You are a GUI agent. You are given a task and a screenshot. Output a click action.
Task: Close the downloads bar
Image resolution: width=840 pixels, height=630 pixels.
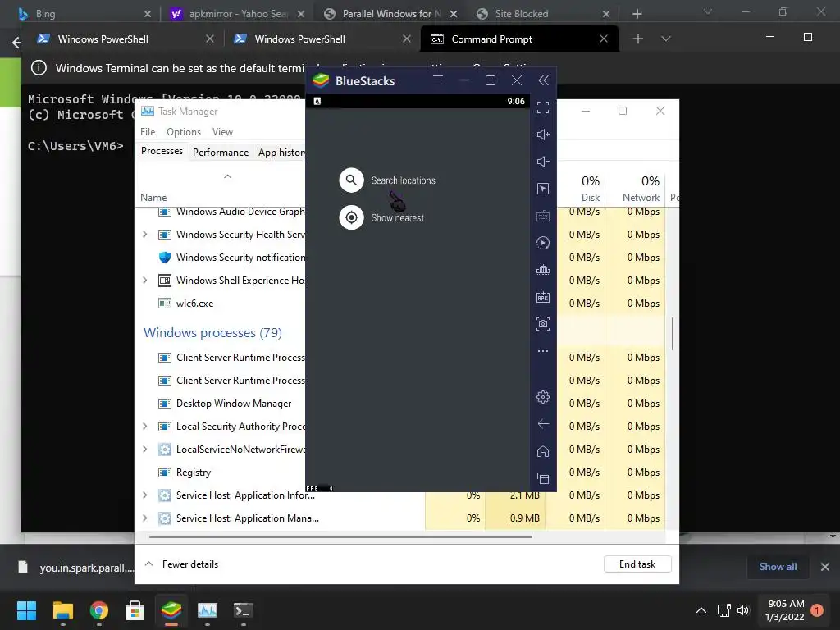[x=825, y=566]
